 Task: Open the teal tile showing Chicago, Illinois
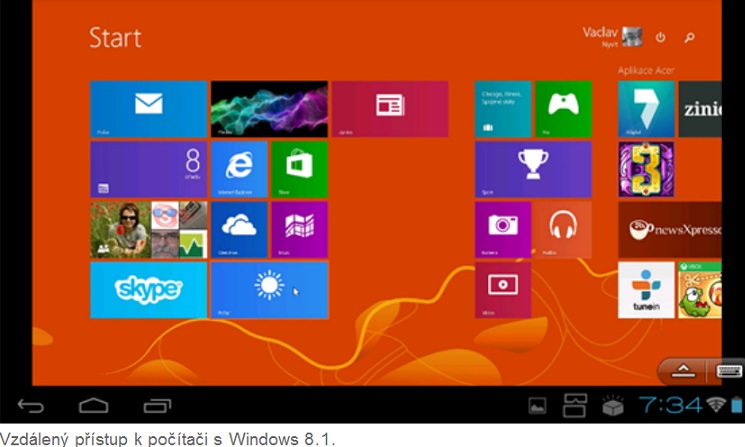[503, 109]
